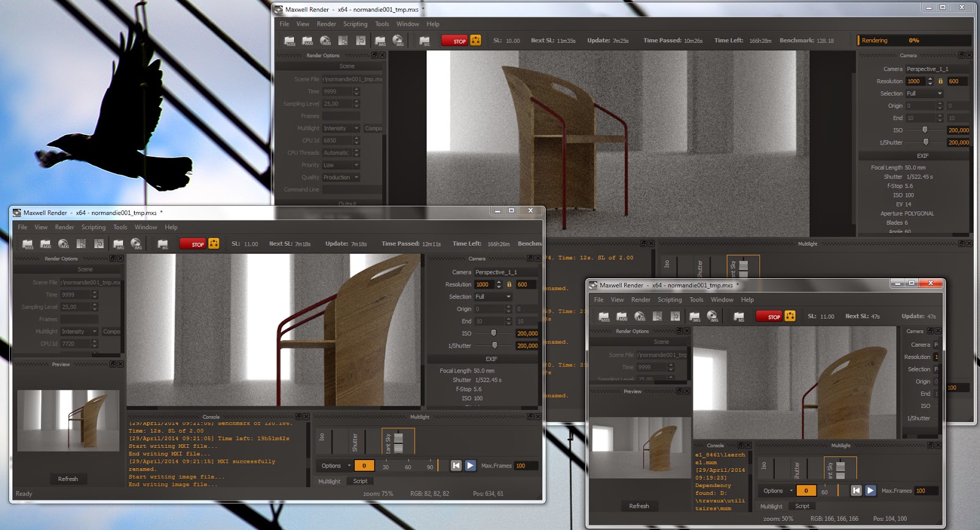Open Tools menu in left window
The width and height of the screenshot is (980, 530).
tap(120, 227)
